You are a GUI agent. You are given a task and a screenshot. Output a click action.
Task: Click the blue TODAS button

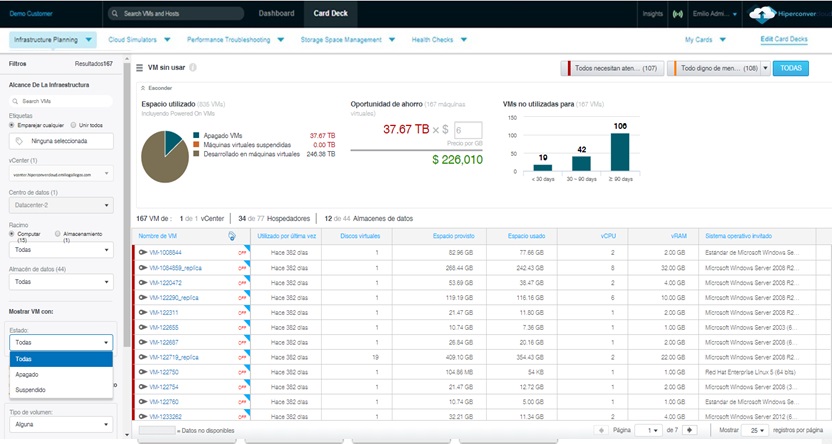790,67
